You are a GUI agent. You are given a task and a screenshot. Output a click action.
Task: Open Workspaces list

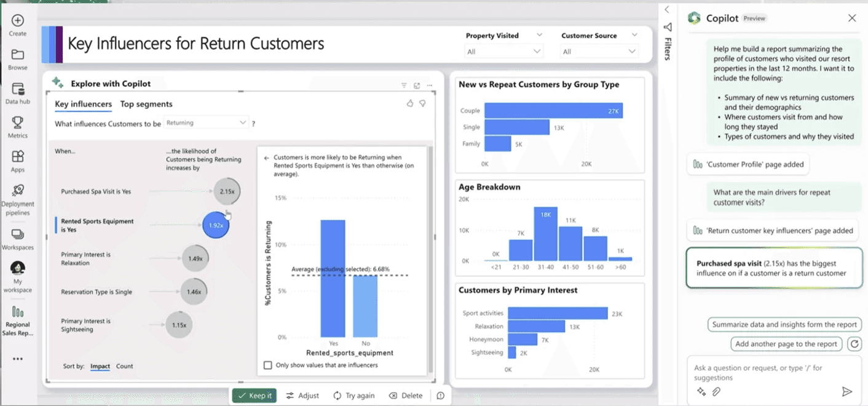(x=18, y=240)
